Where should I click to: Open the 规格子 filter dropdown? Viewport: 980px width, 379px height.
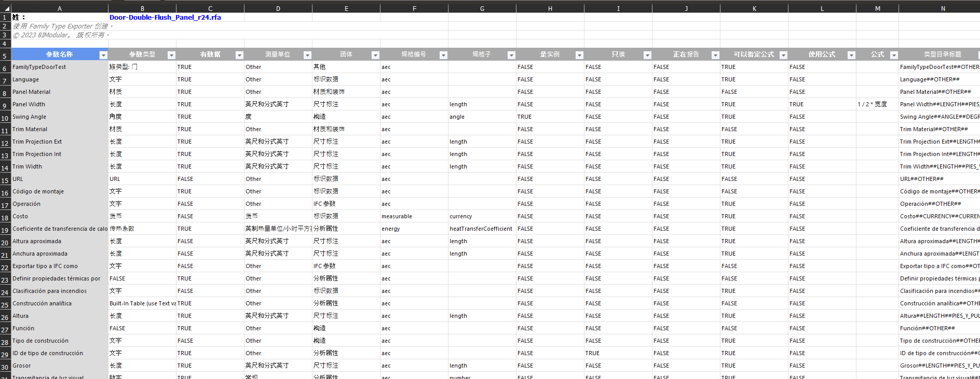[511, 55]
